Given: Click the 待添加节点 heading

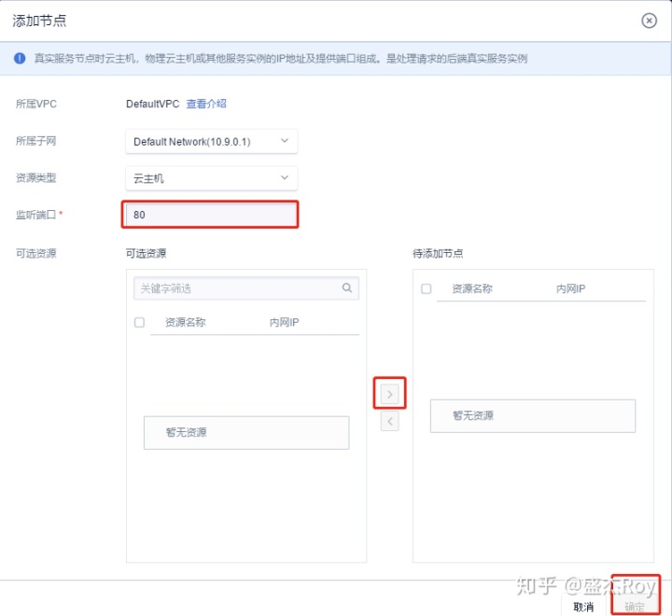Looking at the screenshot, I should point(438,253).
